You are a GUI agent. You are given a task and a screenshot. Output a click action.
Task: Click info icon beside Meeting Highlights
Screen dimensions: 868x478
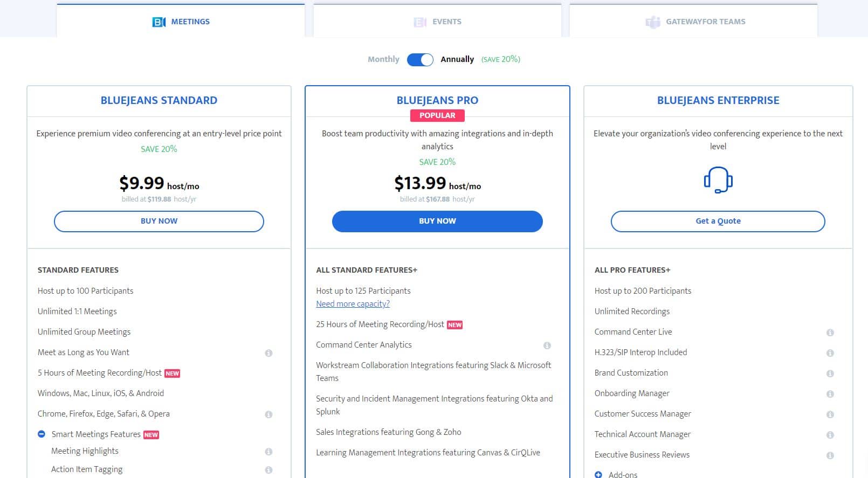coord(268,452)
